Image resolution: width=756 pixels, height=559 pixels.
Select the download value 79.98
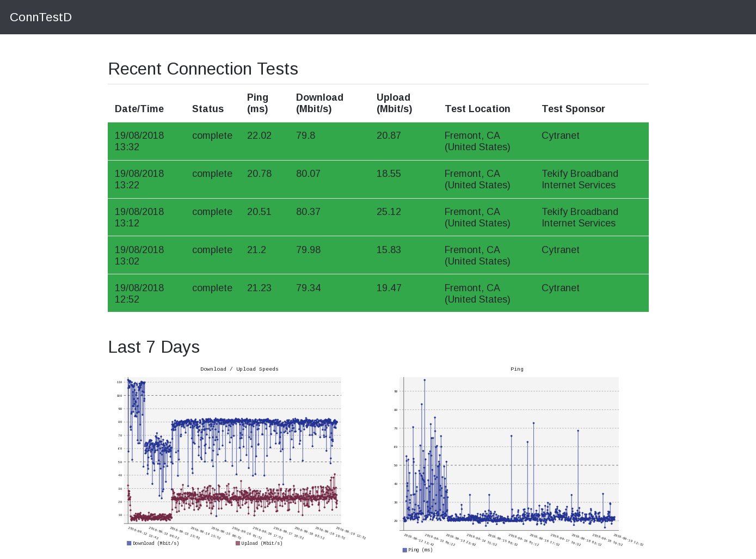pos(308,250)
